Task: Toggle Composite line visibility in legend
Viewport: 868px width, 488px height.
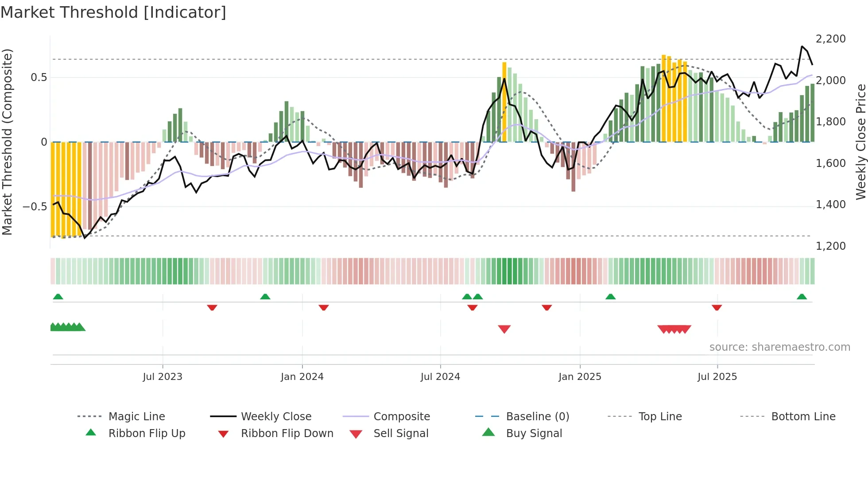Action: click(402, 417)
